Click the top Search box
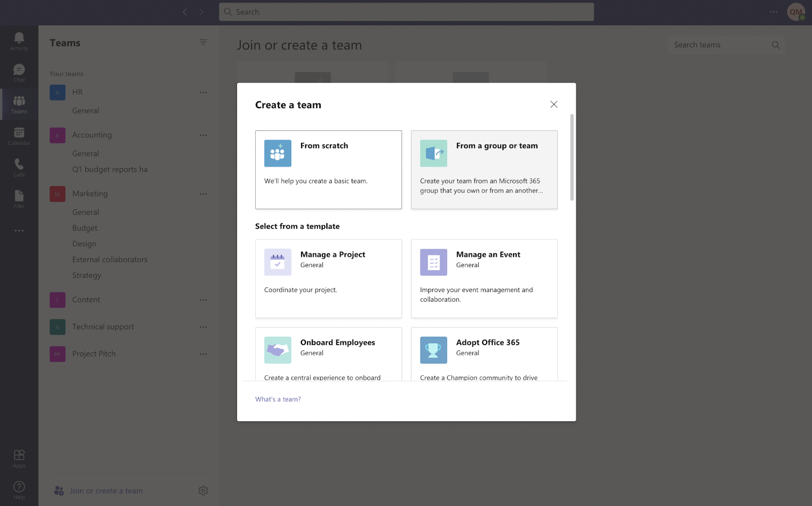The height and width of the screenshot is (506, 812). click(407, 12)
